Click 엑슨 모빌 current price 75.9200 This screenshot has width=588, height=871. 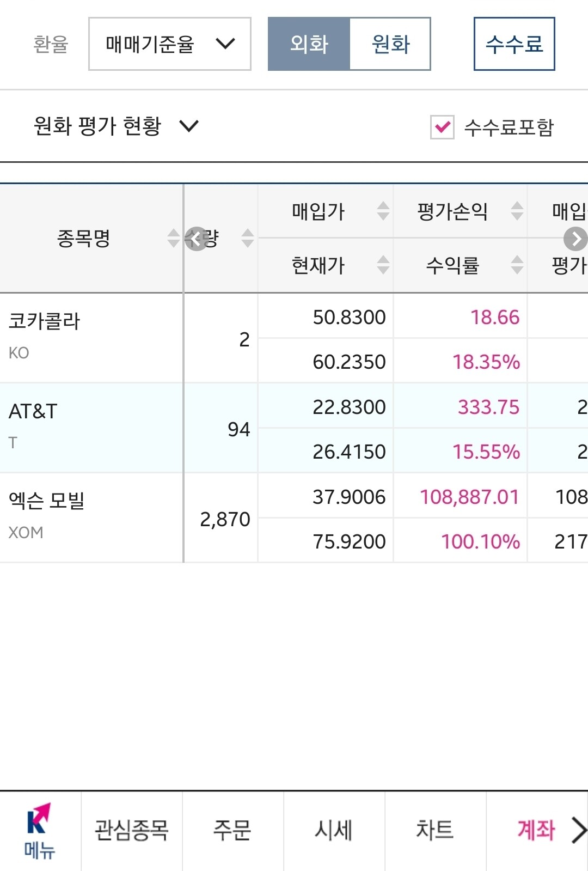(x=349, y=541)
